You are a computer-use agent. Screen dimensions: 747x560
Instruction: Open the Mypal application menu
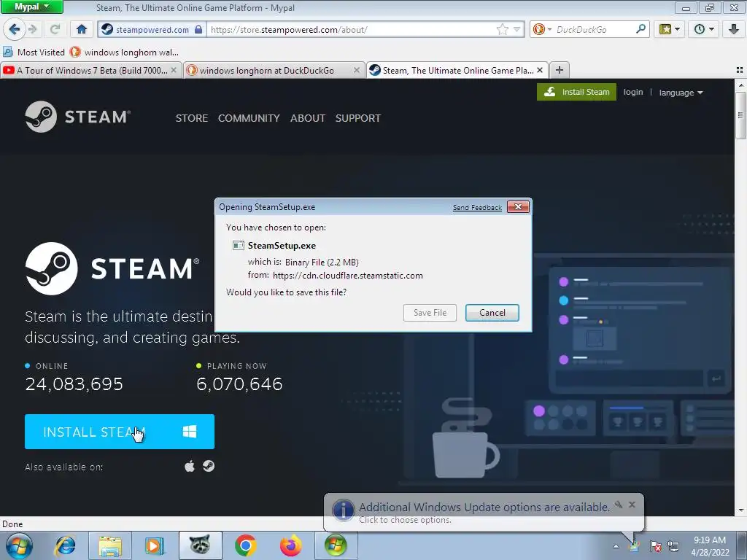pyautogui.click(x=31, y=7)
